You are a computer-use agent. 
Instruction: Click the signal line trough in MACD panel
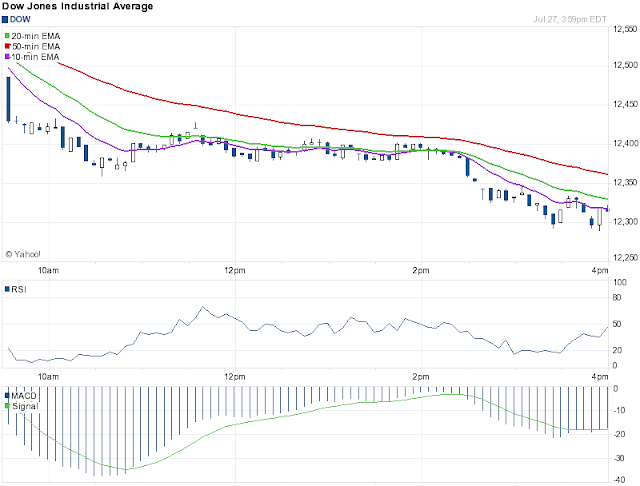pyautogui.click(x=124, y=470)
